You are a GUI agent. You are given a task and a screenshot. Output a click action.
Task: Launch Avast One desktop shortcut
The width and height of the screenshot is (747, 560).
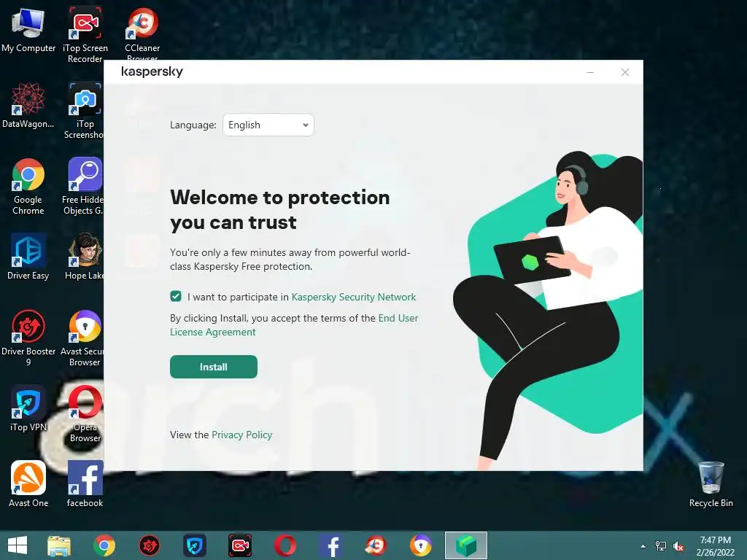[28, 484]
